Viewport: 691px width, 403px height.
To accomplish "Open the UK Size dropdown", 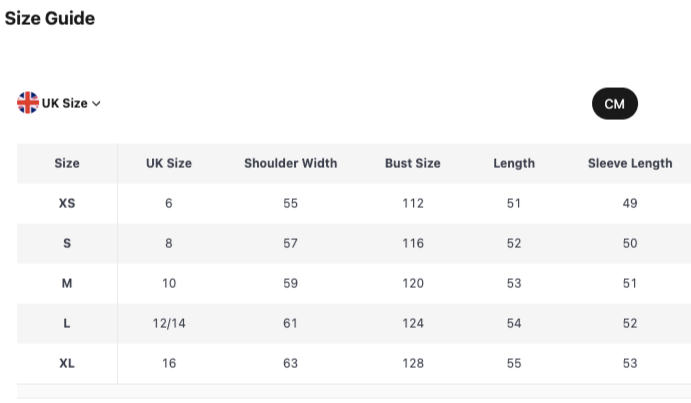I will [64, 103].
